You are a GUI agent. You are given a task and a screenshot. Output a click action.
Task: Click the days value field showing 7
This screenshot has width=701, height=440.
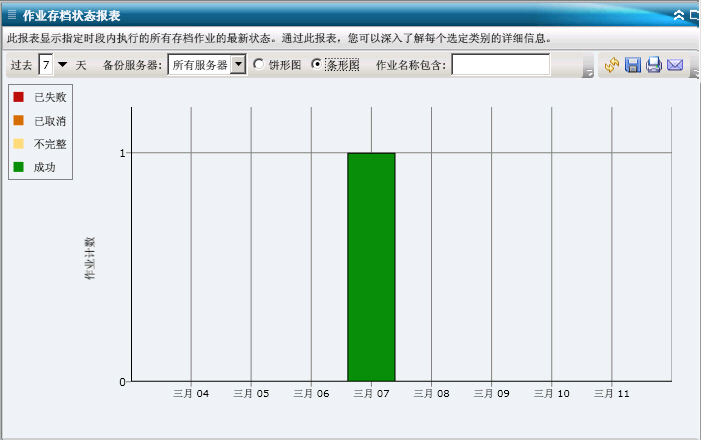tap(46, 65)
